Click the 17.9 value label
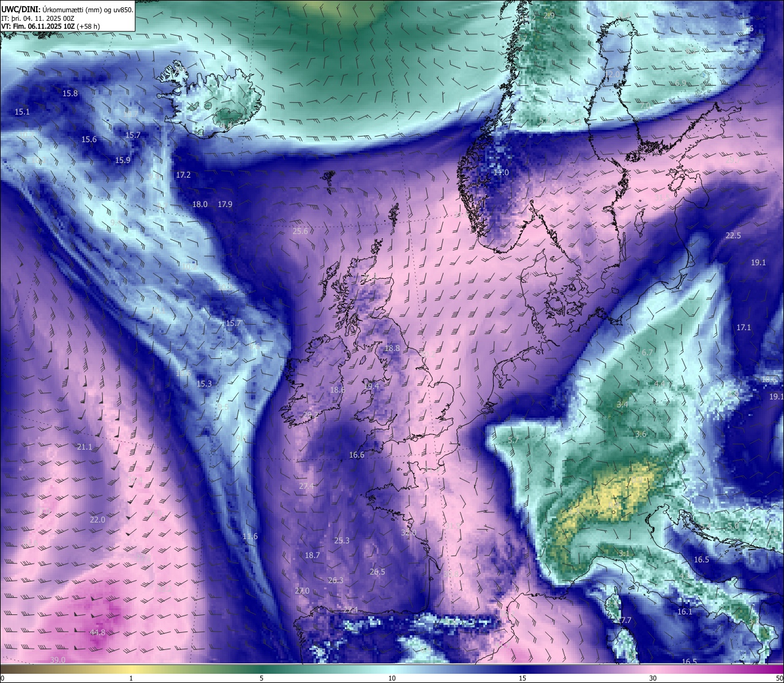This screenshot has width=784, height=683. tap(225, 205)
